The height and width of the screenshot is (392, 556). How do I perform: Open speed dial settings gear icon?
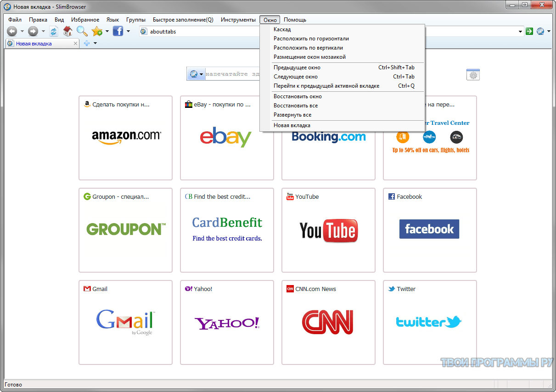point(473,75)
